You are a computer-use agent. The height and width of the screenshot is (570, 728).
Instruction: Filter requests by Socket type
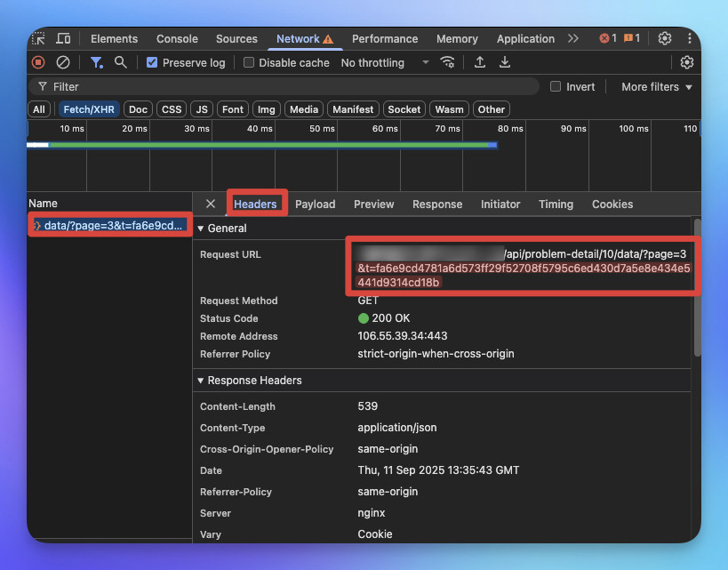(404, 109)
